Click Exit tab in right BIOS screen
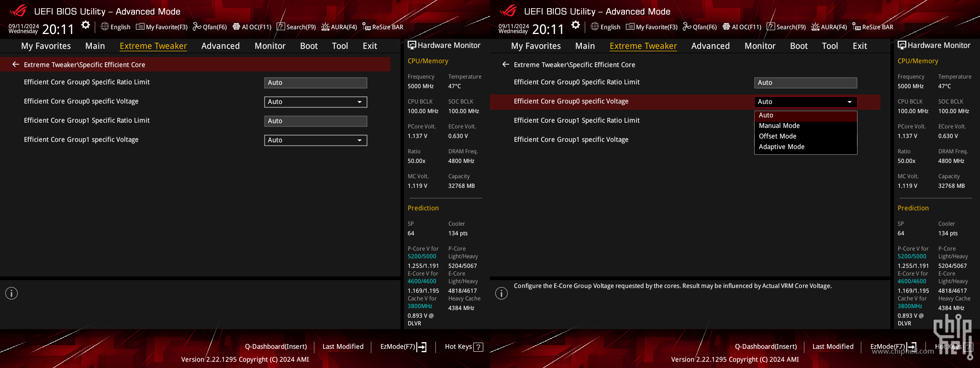The width and height of the screenshot is (980, 368). pos(860,46)
